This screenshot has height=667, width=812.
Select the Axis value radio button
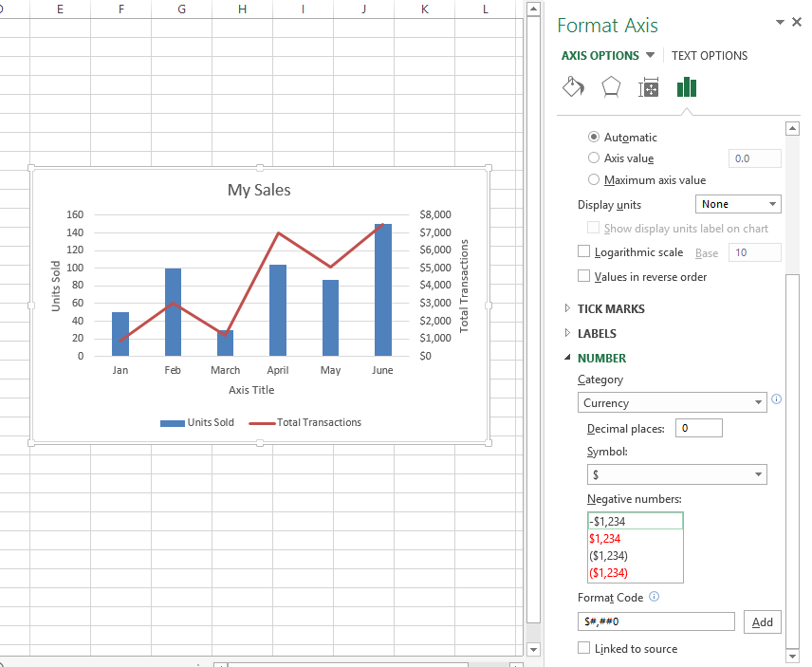coord(594,158)
